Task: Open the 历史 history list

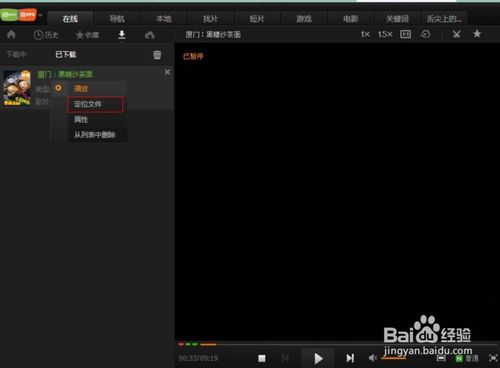Action: click(x=46, y=35)
